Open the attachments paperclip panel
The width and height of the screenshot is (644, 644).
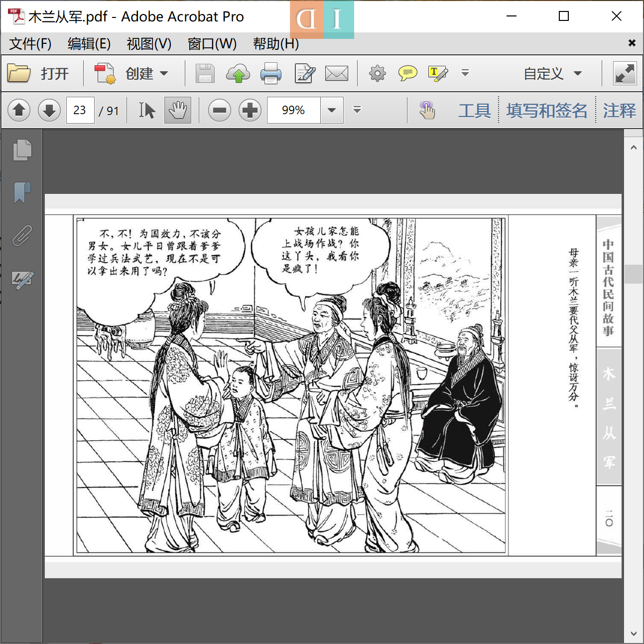(x=22, y=236)
